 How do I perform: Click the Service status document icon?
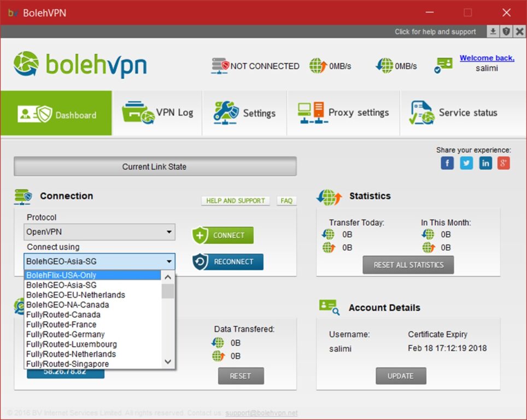tap(421, 112)
